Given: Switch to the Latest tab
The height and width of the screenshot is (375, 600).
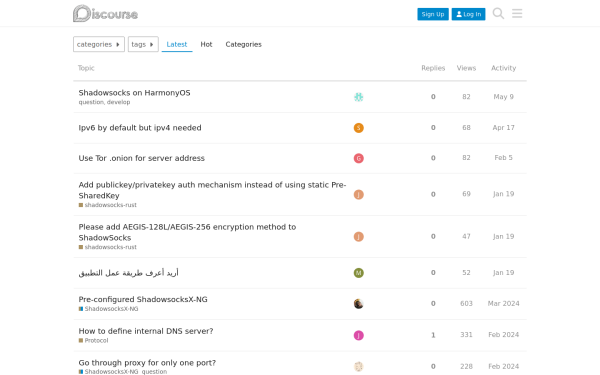Looking at the screenshot, I should tap(177, 44).
